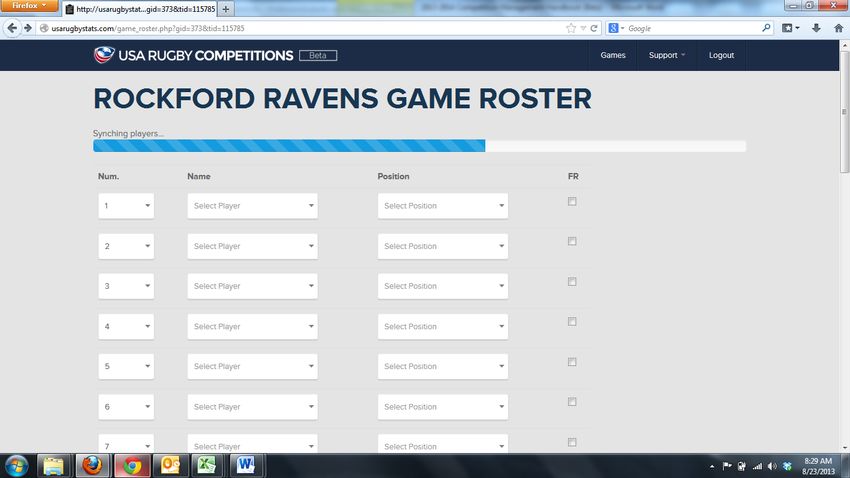Open Word from the taskbar

246,466
